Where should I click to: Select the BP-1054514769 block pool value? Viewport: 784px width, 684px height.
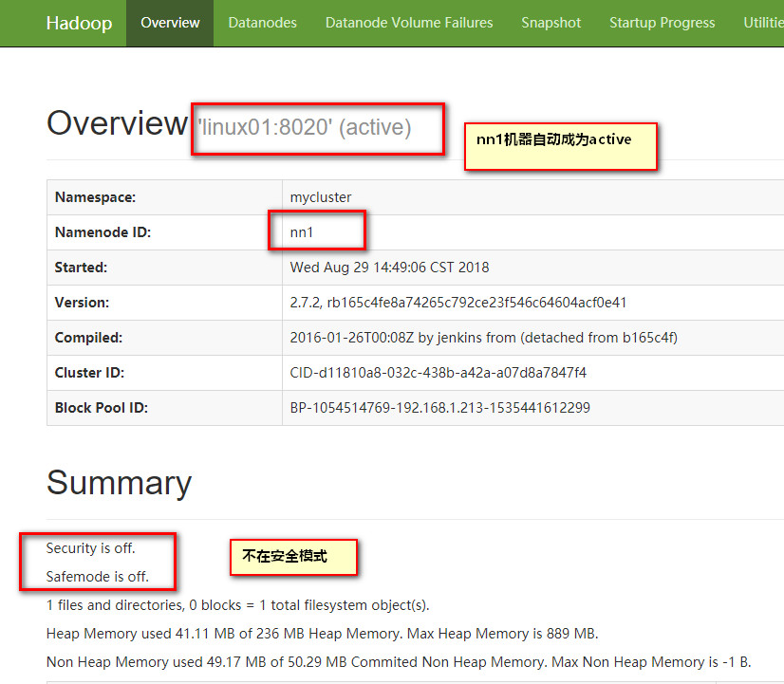coord(440,408)
